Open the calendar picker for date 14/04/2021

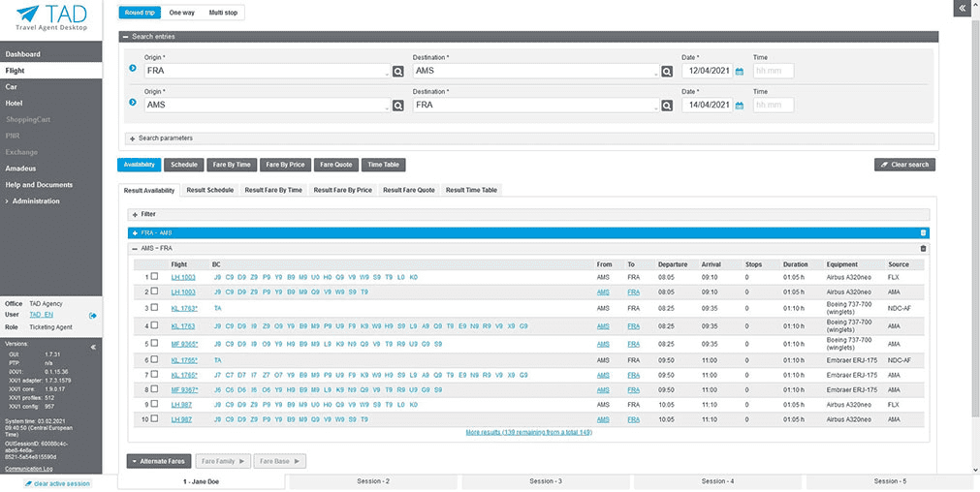pyautogui.click(x=740, y=106)
